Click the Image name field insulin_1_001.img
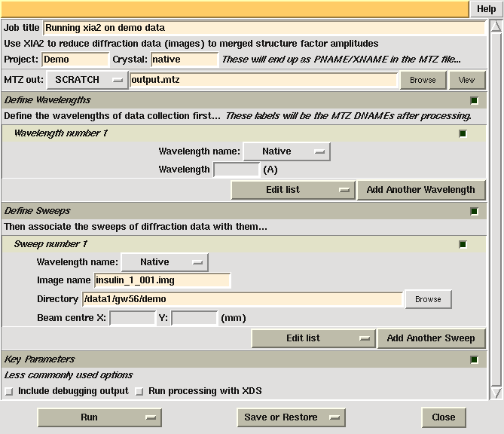The width and height of the screenshot is (504, 434). pos(162,280)
